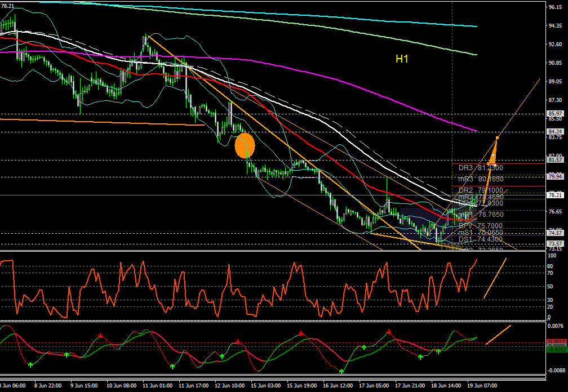Viewport: 568px width, 392px height.
Task: Click the 8 Jun 22:00 time label
Action: 48,385
